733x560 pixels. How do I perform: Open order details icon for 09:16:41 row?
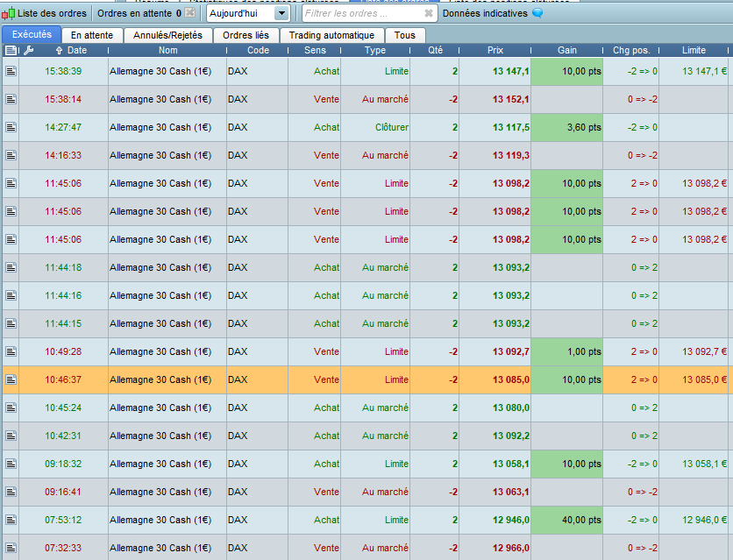(x=11, y=492)
